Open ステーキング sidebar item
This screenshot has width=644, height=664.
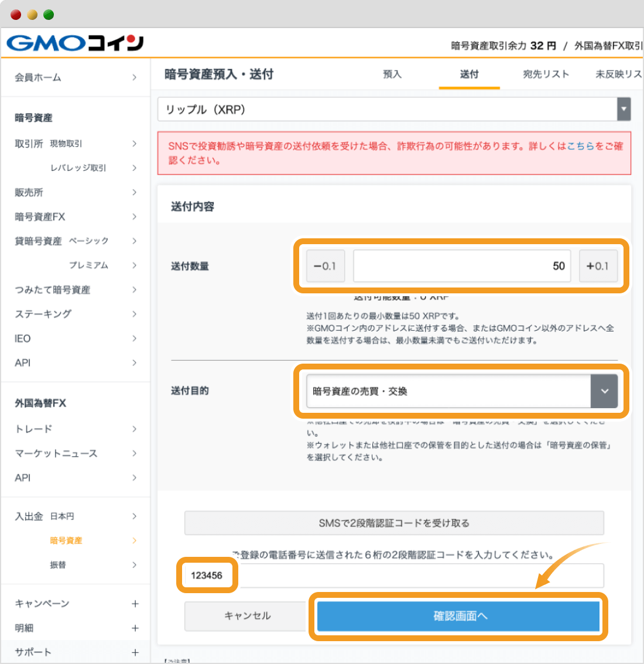pos(76,314)
